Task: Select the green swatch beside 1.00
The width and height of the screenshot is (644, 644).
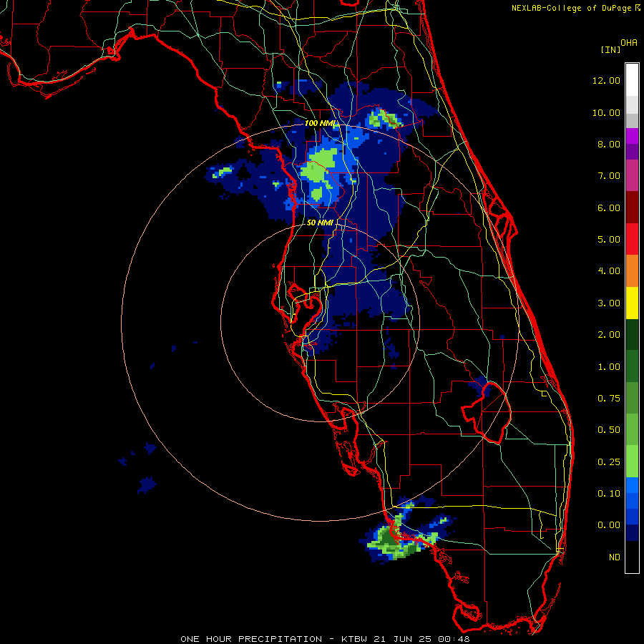Action: (x=632, y=366)
